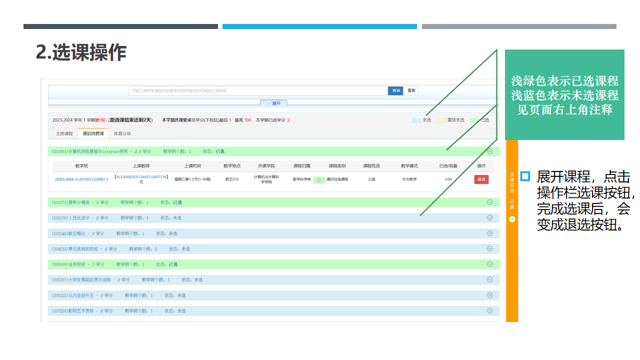Click the 人性化设计 course title text
The width and height of the screenshot is (640, 360).
pos(80,218)
